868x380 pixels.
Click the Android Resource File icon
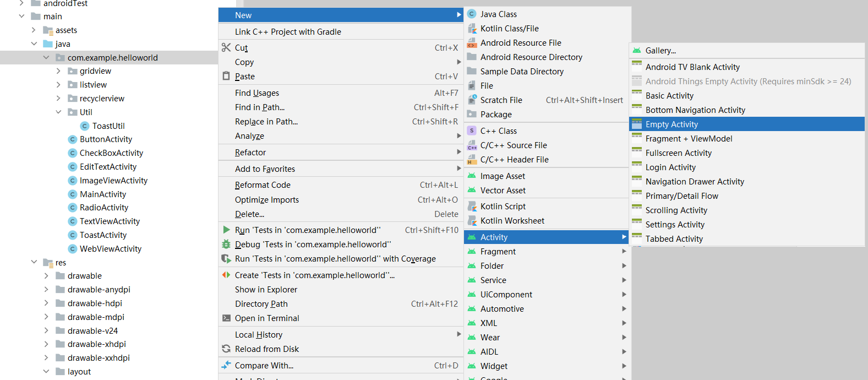click(x=472, y=43)
